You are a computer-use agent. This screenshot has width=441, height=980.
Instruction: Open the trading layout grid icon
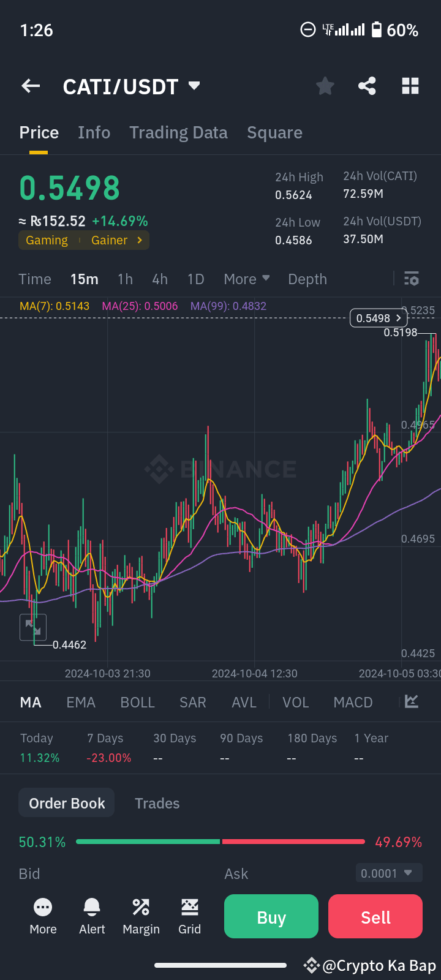tap(410, 86)
